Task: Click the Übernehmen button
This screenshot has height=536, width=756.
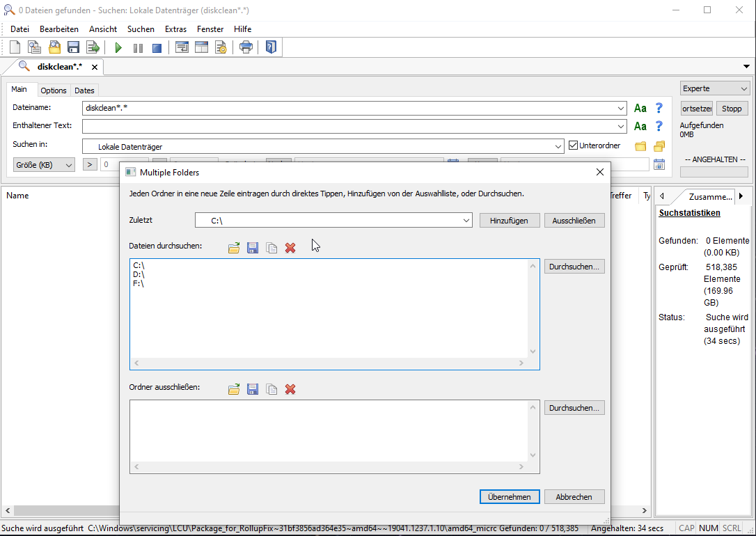Action: pos(509,497)
